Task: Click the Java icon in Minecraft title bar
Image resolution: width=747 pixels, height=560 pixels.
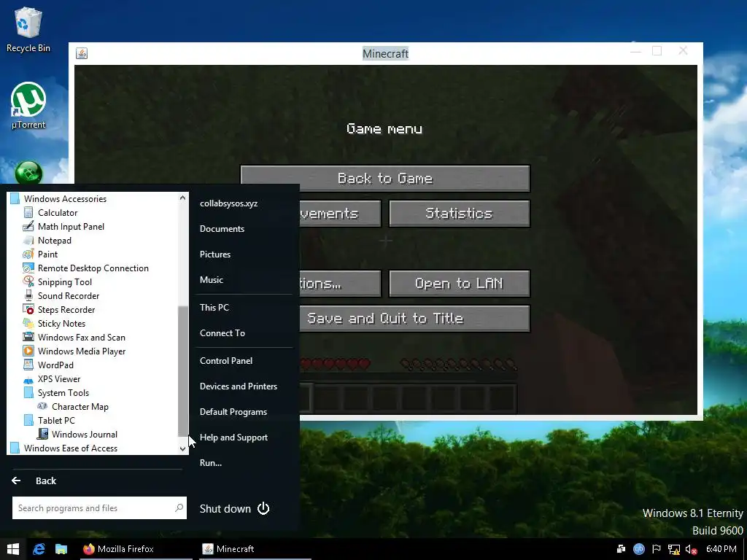Action: [82, 53]
